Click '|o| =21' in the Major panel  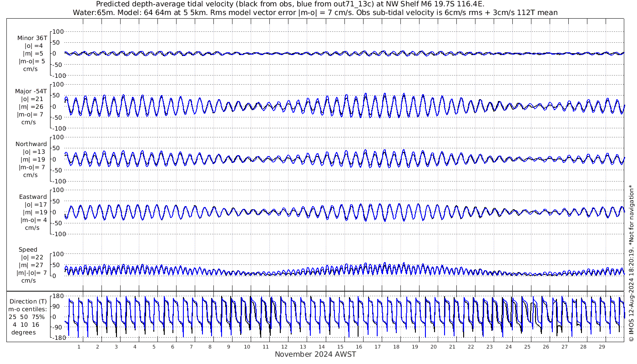coord(32,99)
